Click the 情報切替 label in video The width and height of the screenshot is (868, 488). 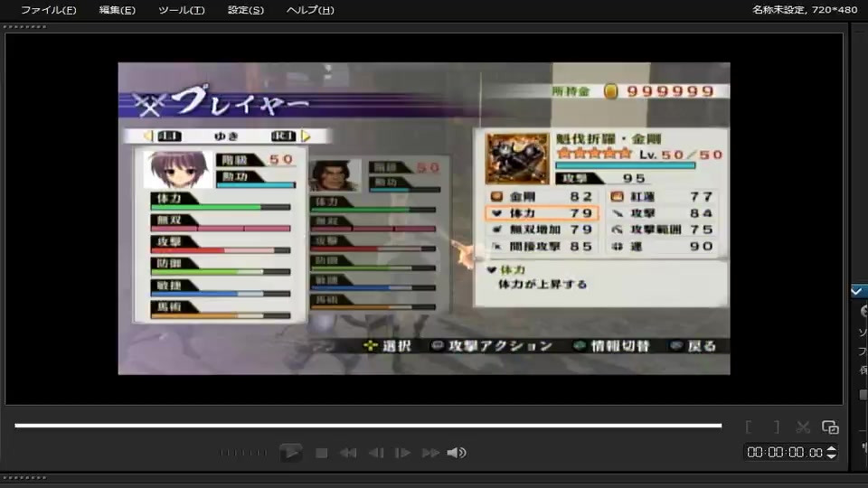tap(620, 346)
